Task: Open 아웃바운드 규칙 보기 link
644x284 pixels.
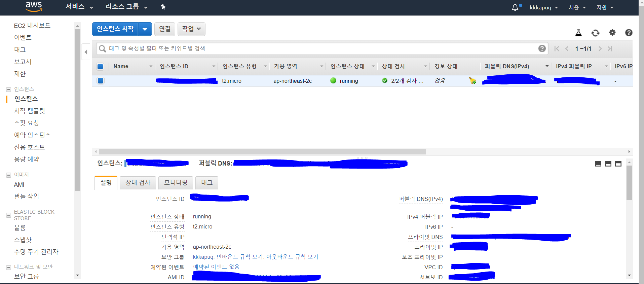Action: click(292, 257)
